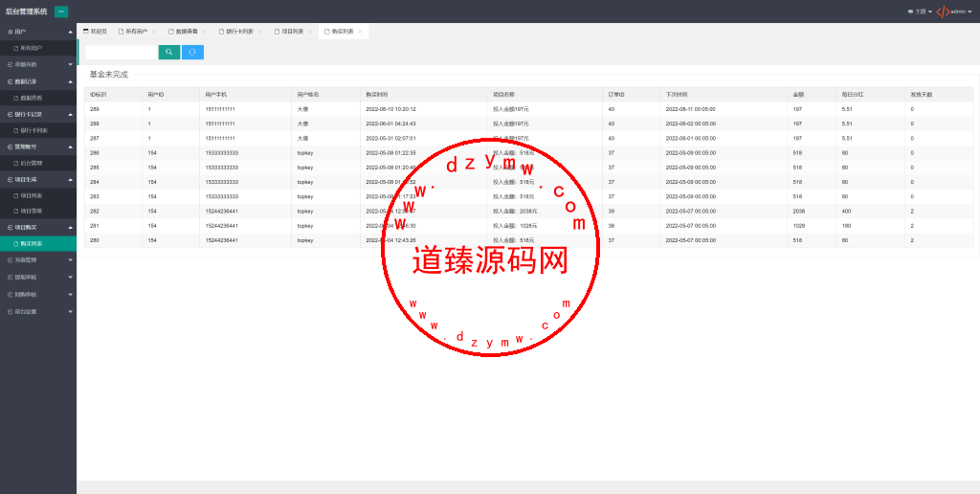Select the highlighted 购买列表 sidebar item
The image size is (980, 494).
click(x=38, y=243)
